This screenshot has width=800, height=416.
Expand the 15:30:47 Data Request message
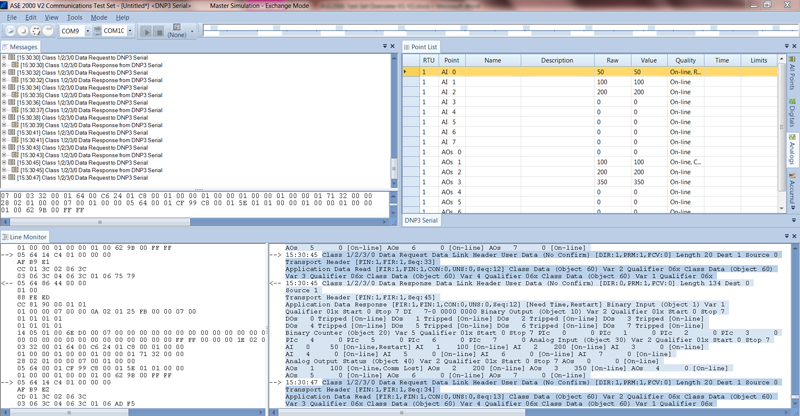point(5,177)
